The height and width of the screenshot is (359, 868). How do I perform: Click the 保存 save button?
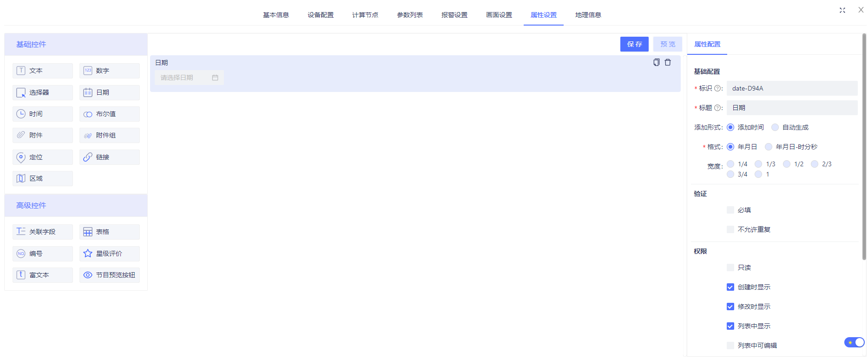[634, 44]
